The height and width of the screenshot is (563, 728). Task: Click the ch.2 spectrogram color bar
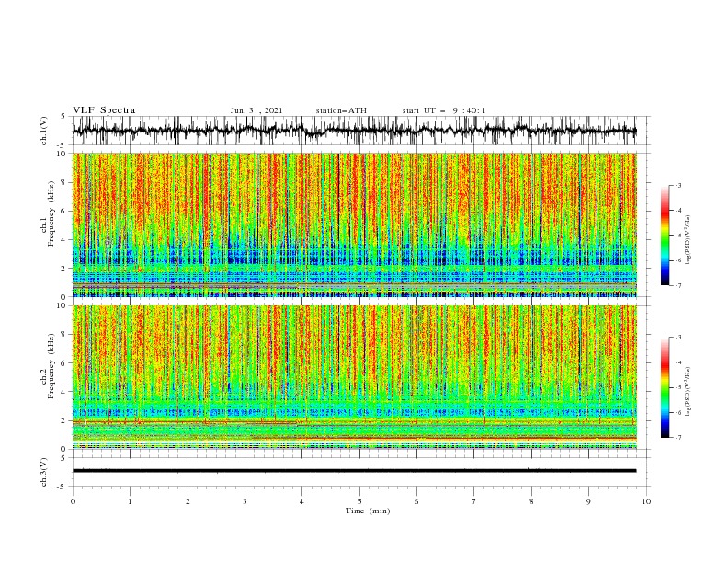[665, 387]
